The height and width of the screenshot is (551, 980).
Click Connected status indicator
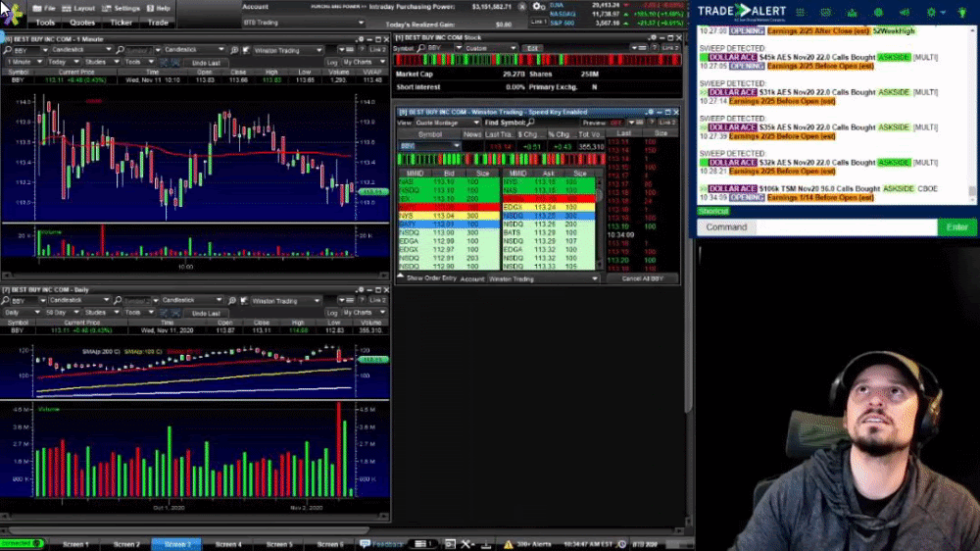coord(22,543)
